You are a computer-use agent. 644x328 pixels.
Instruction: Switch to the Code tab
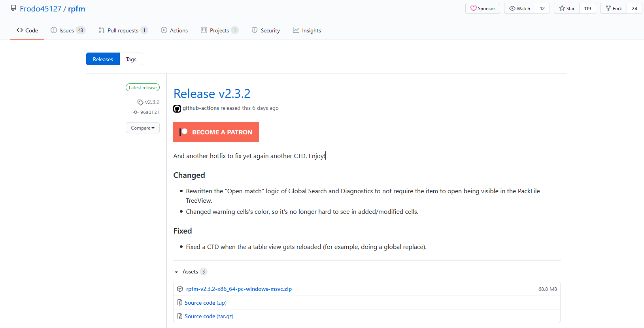(27, 30)
